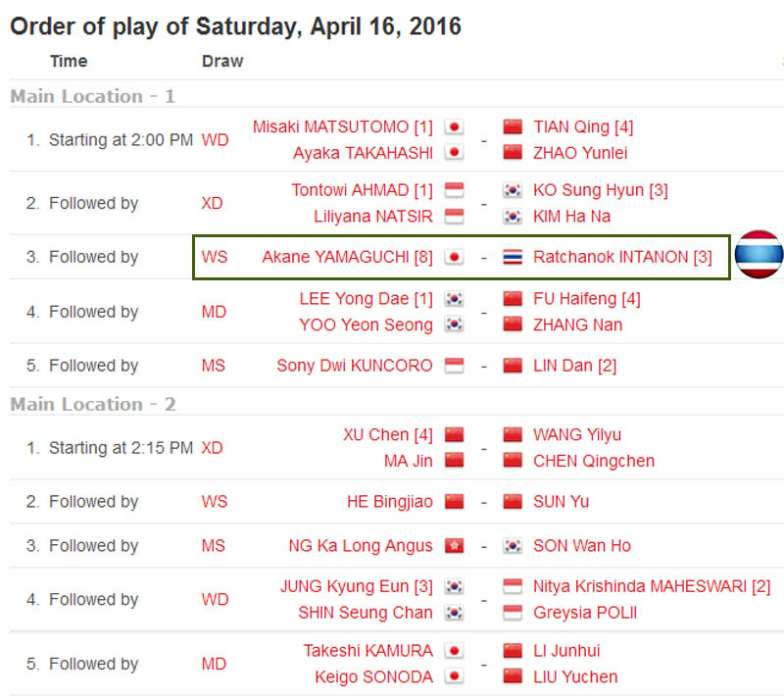Click the MS draw link for SON Wan Ho match
Viewport: 784px width, 697px height.
[x=213, y=545]
